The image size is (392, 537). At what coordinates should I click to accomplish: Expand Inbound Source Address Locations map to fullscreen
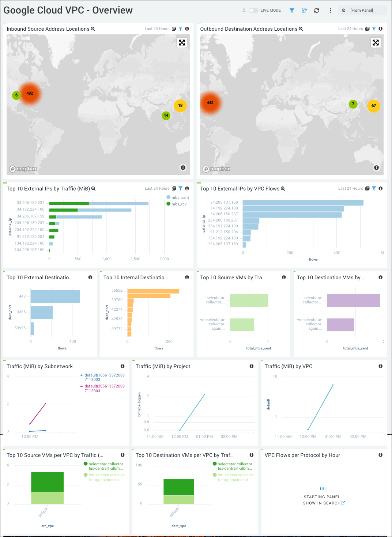[x=182, y=42]
